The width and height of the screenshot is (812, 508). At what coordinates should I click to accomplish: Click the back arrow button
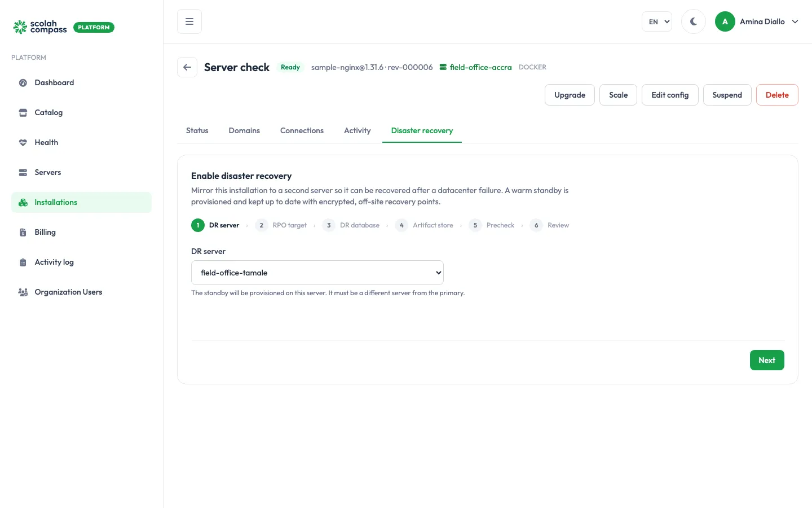point(187,67)
